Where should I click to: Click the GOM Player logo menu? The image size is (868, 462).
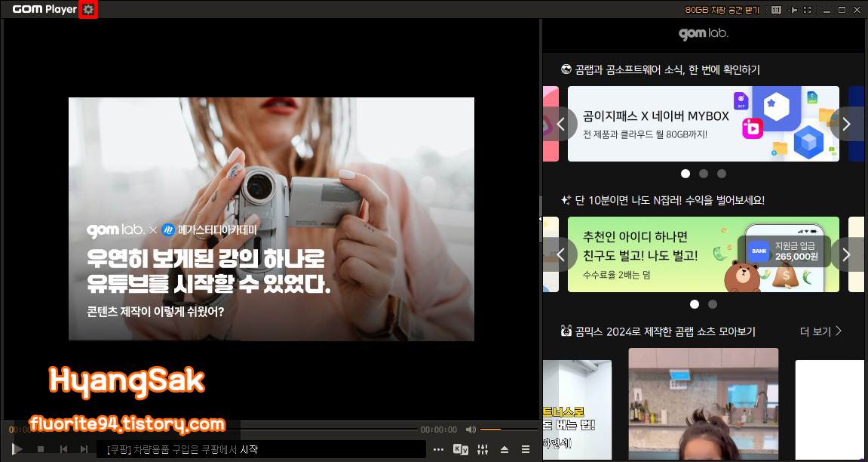(x=44, y=9)
